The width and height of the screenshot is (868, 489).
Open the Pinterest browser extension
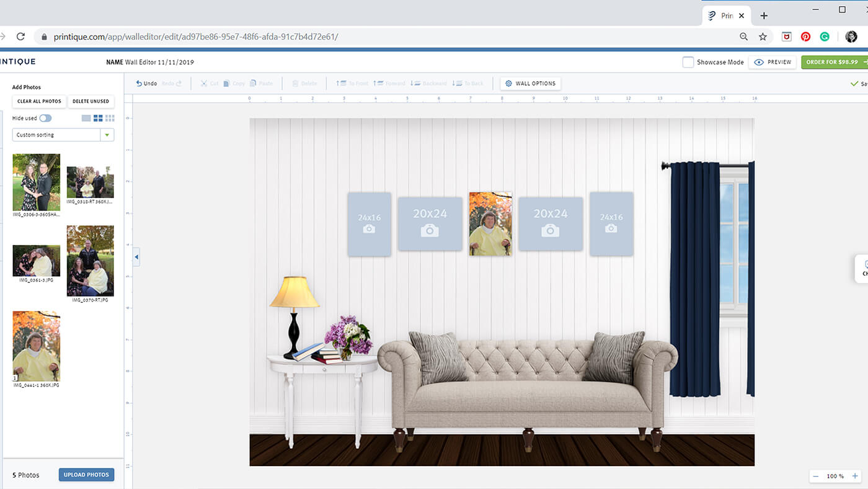(805, 37)
